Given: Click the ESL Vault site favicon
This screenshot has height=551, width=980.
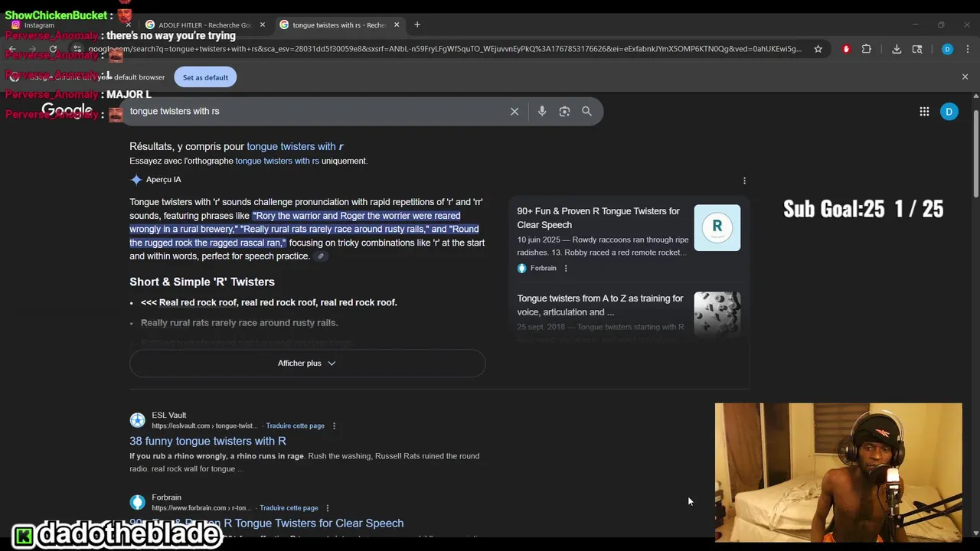Looking at the screenshot, I should pos(137,420).
